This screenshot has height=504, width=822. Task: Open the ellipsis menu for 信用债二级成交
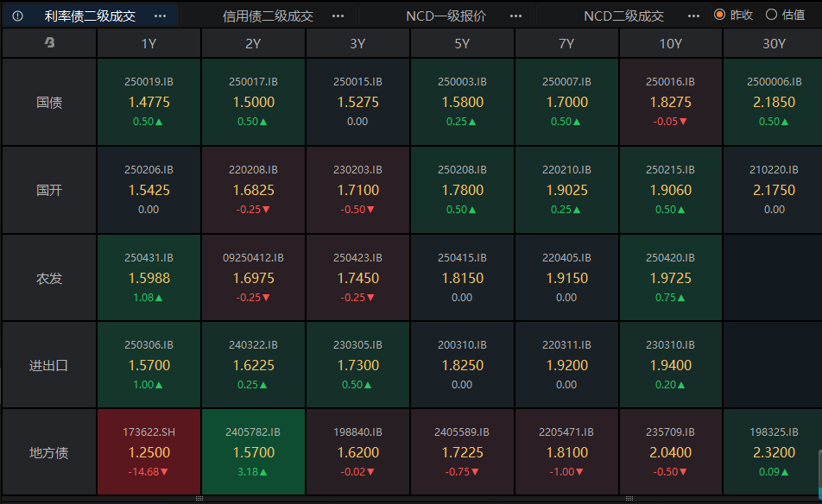point(338,16)
